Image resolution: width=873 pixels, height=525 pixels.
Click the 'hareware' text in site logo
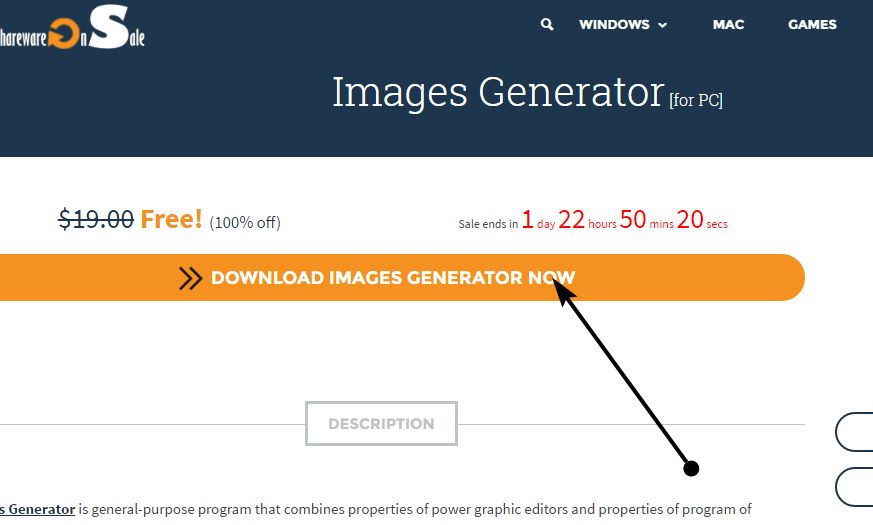point(23,38)
